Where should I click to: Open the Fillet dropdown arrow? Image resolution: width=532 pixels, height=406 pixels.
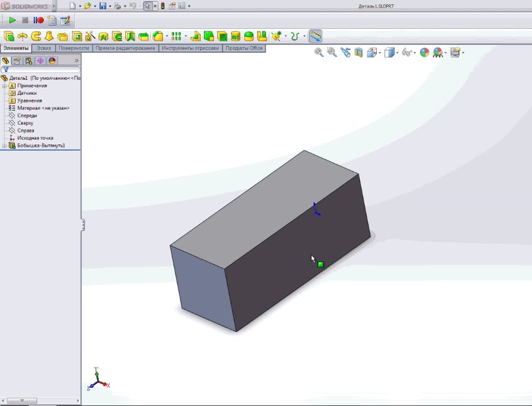coord(167,36)
